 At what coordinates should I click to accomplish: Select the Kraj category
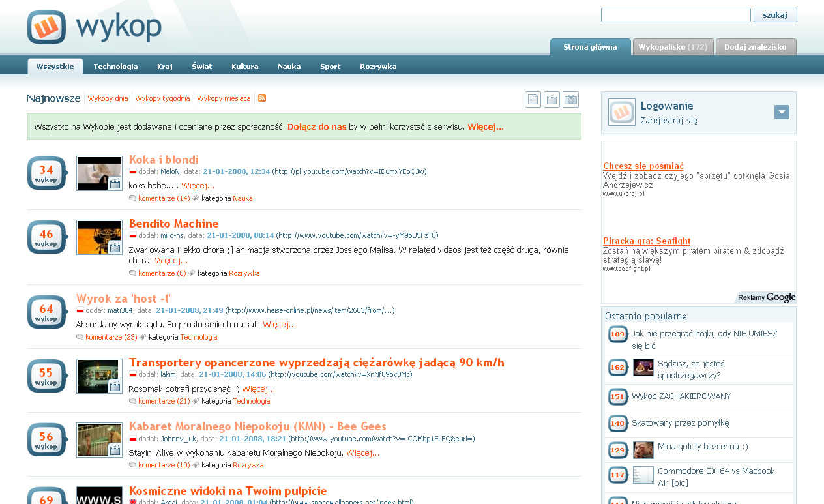click(165, 67)
